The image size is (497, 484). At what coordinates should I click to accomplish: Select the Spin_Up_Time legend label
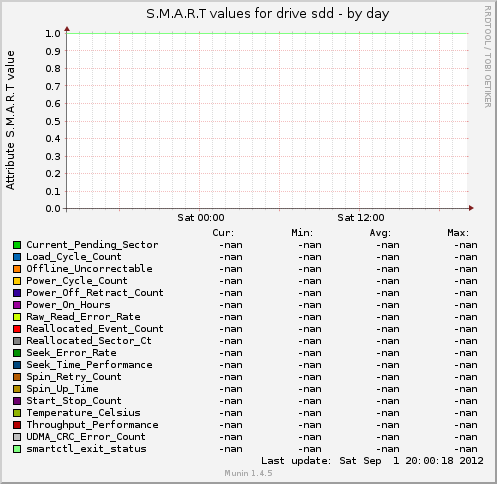[x=62, y=389]
